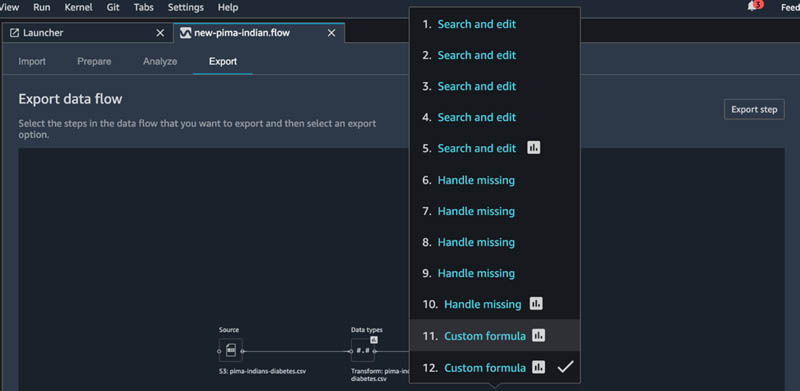Click chart icon beside step 5 Search and edit
The width and height of the screenshot is (800, 391).
coord(534,148)
